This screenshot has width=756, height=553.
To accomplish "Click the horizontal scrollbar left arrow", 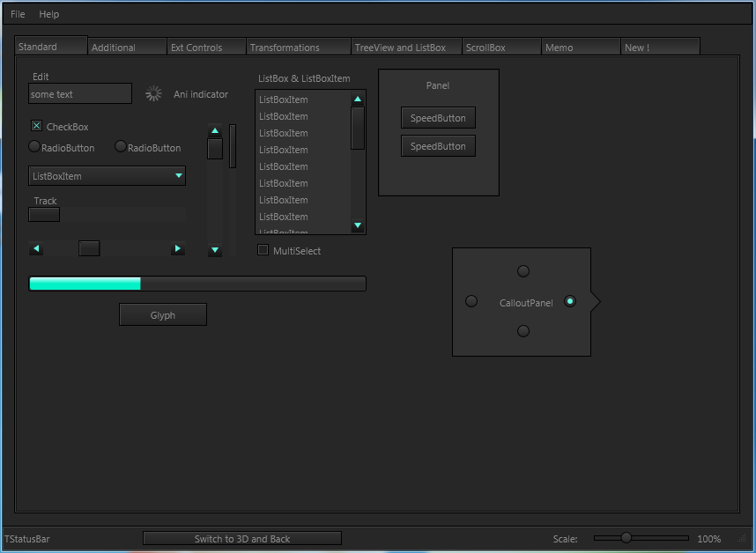I will 36,248.
